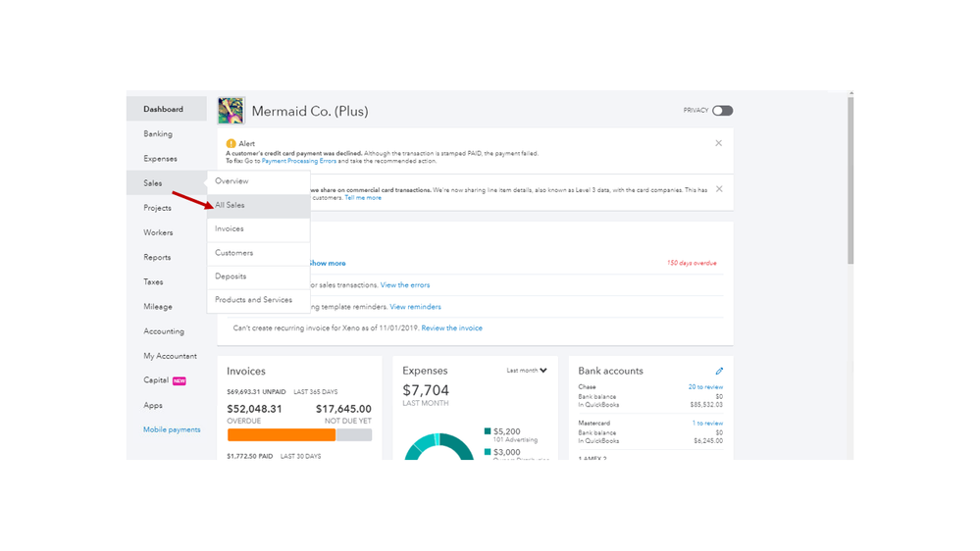Click Review the invoice link
The image size is (980, 551).
451,328
